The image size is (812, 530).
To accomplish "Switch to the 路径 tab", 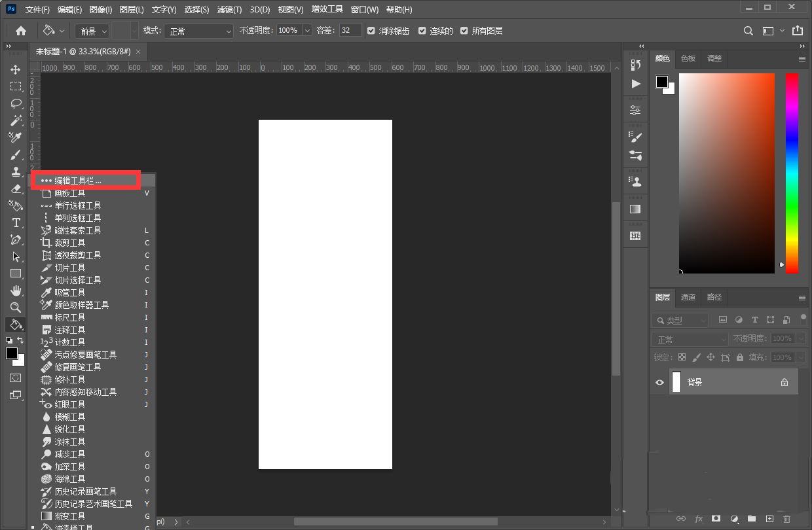I will pyautogui.click(x=714, y=297).
